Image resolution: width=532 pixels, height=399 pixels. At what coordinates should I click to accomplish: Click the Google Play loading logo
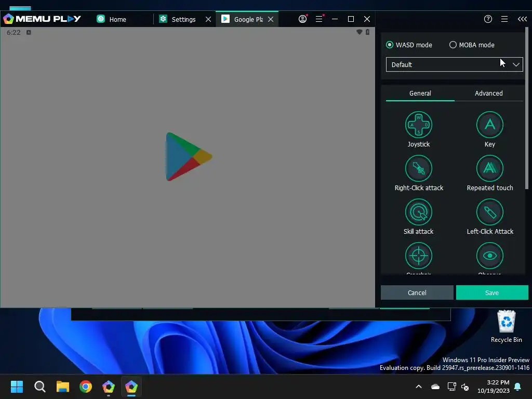pyautogui.click(x=189, y=157)
